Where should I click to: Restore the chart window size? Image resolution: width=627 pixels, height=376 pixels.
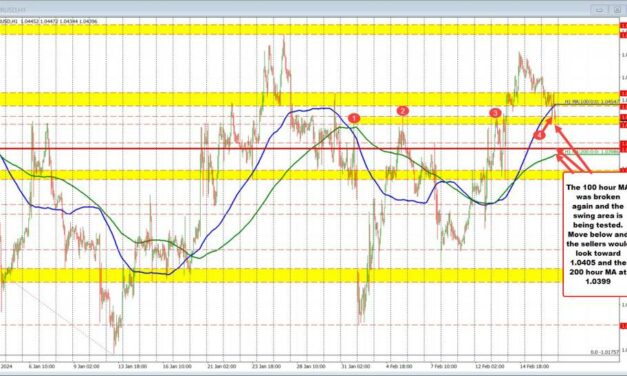tap(617, 10)
